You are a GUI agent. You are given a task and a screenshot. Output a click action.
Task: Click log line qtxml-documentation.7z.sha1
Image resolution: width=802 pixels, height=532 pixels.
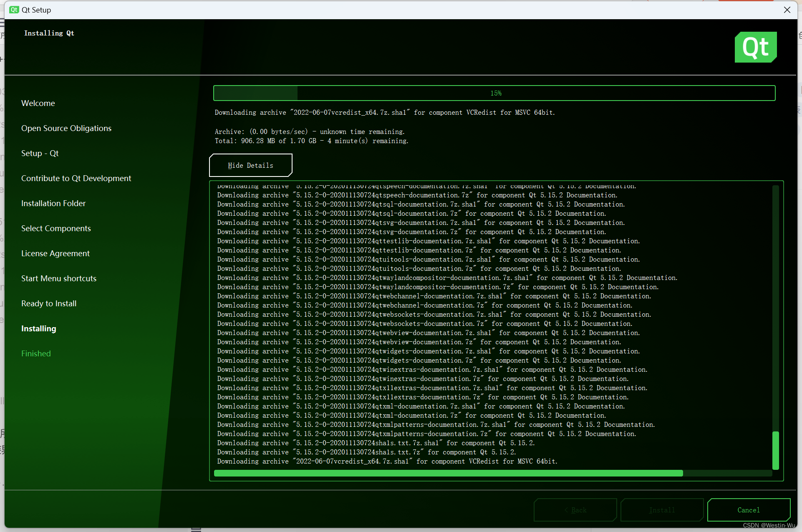[421, 406]
